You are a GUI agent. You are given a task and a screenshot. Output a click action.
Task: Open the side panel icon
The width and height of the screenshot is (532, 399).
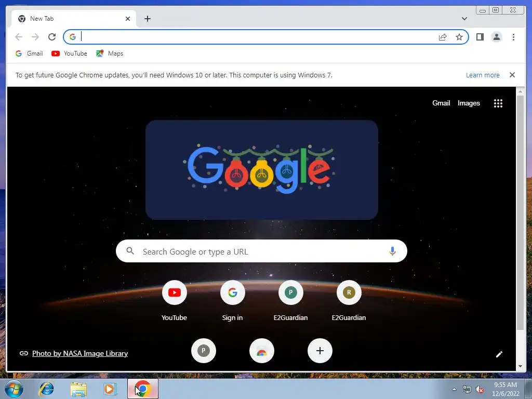pyautogui.click(x=480, y=37)
